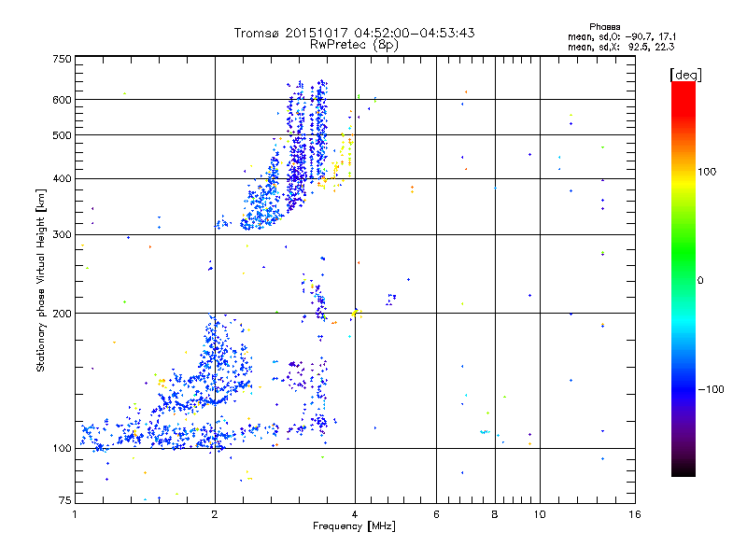
Task: Click 'mean, sd,X: 92.5, 22.3' statistics line
Action: (x=621, y=47)
